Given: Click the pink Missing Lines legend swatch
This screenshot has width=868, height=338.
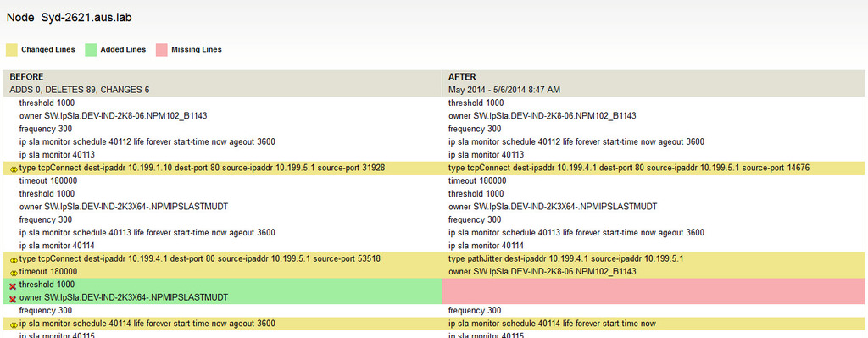Looking at the screenshot, I should pyautogui.click(x=162, y=50).
